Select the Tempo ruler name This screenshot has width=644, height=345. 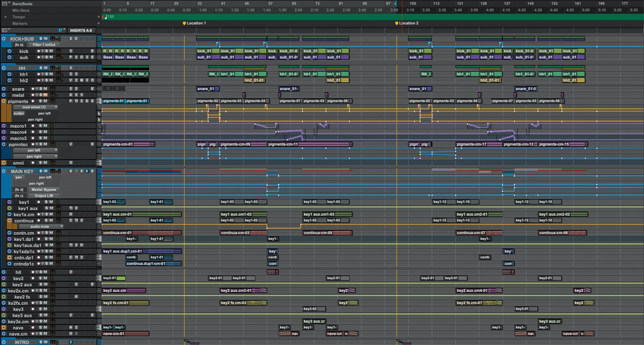point(19,17)
